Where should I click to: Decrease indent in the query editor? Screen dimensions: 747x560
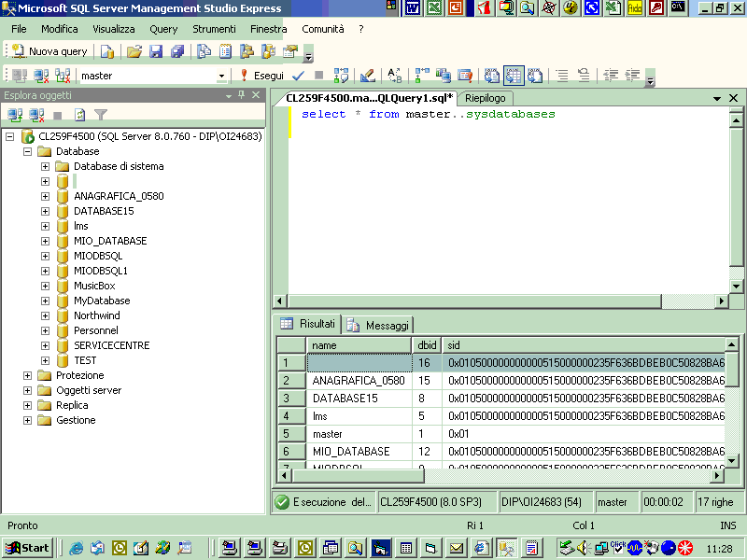pyautogui.click(x=612, y=76)
